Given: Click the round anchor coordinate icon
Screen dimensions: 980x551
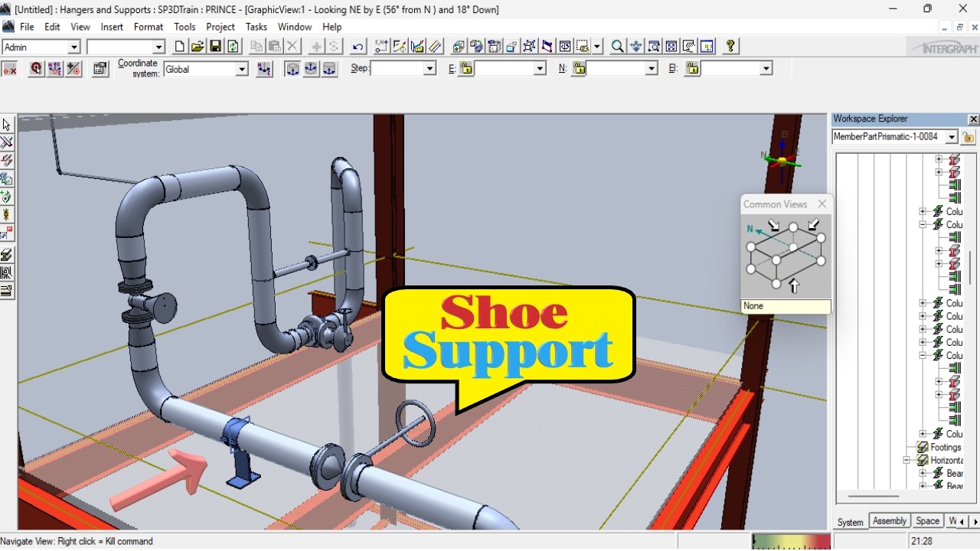Looking at the screenshot, I should [x=311, y=69].
